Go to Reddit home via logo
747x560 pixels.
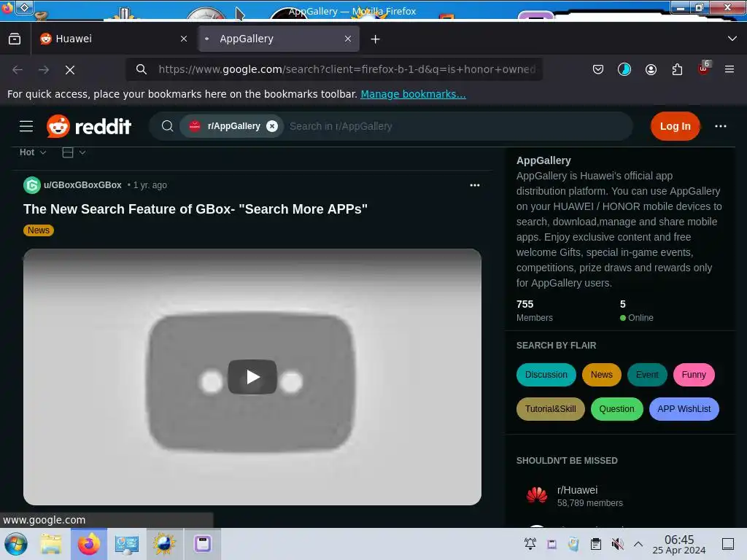click(x=88, y=126)
